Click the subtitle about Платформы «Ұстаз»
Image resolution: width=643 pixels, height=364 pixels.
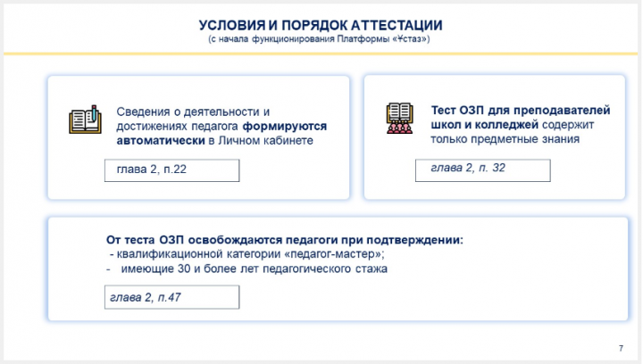319,39
